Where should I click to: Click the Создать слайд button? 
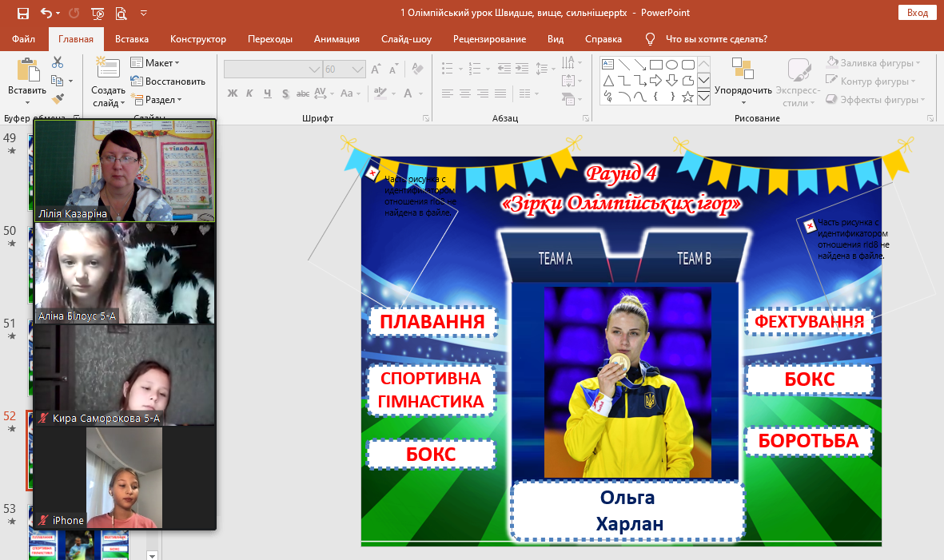(109, 81)
